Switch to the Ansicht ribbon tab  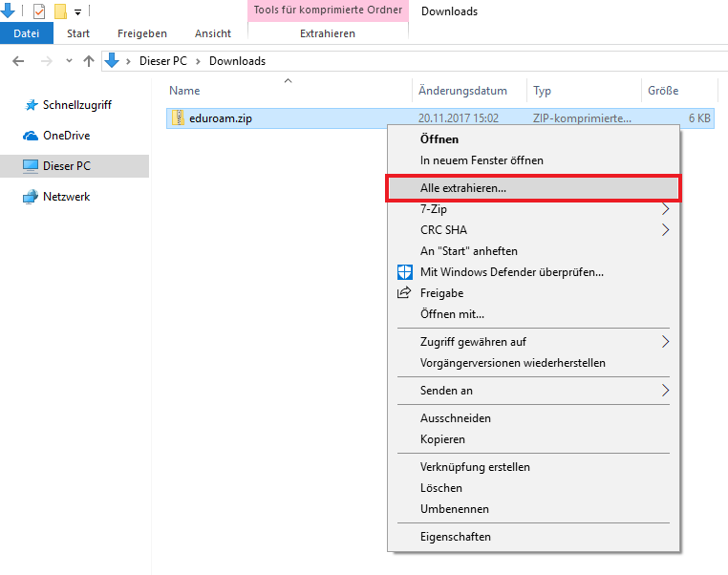tap(212, 33)
